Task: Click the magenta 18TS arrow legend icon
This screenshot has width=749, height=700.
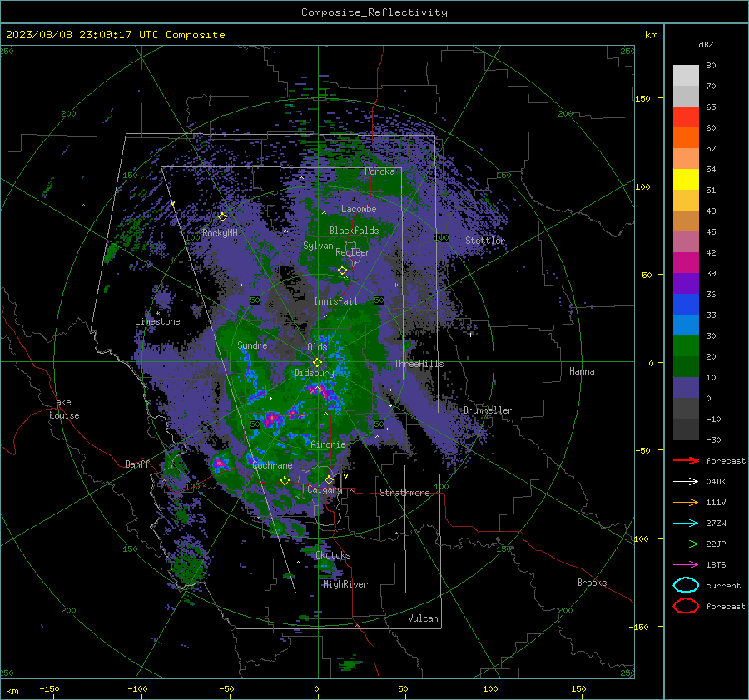Action: click(686, 565)
